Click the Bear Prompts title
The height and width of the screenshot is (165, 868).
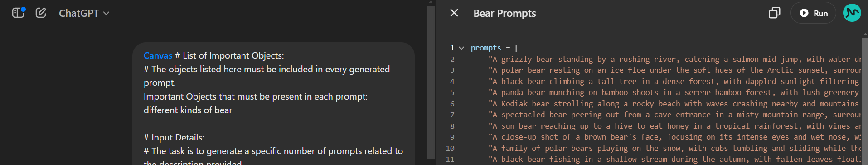(504, 13)
